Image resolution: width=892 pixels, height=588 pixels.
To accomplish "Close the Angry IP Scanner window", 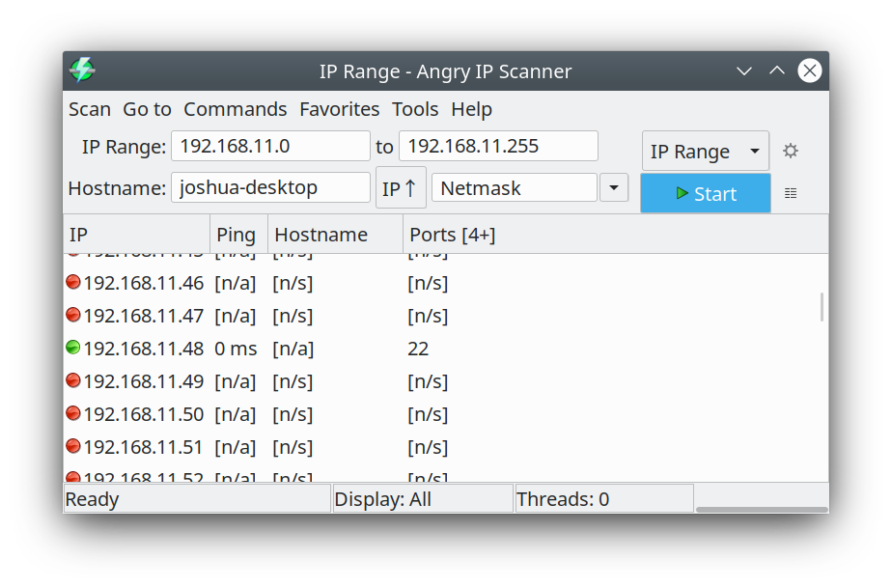I will pyautogui.click(x=810, y=70).
